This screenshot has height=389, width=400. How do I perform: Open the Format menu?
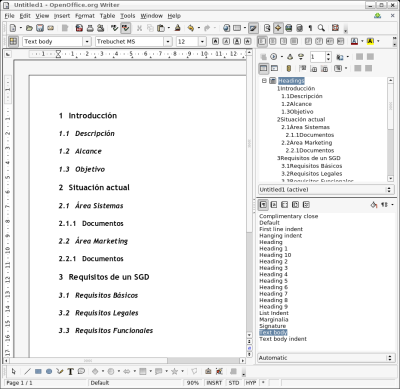coord(85,16)
